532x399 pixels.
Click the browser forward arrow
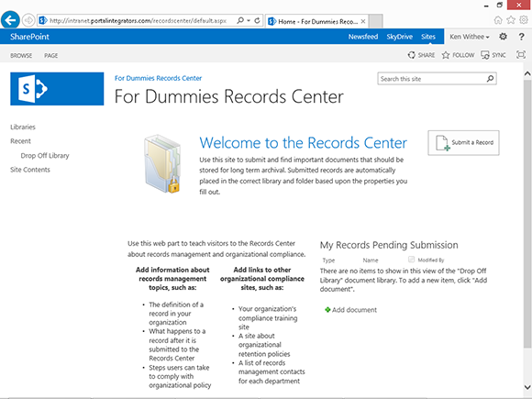(x=28, y=20)
